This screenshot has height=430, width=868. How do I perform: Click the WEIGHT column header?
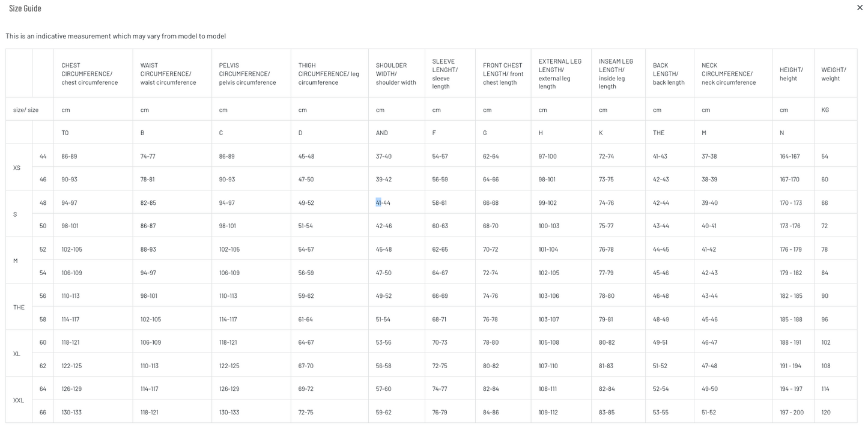pos(833,74)
